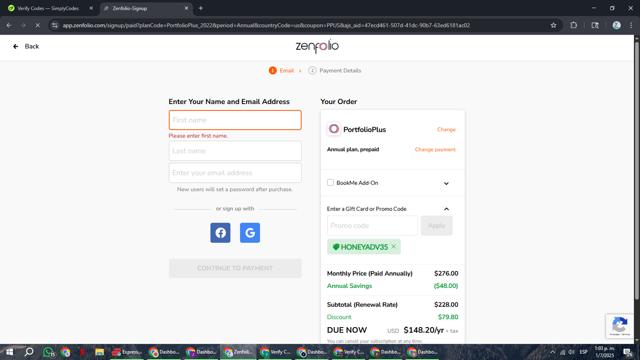The width and height of the screenshot is (640, 360).
Task: Click the browser forward arrow
Action: [x=23, y=25]
